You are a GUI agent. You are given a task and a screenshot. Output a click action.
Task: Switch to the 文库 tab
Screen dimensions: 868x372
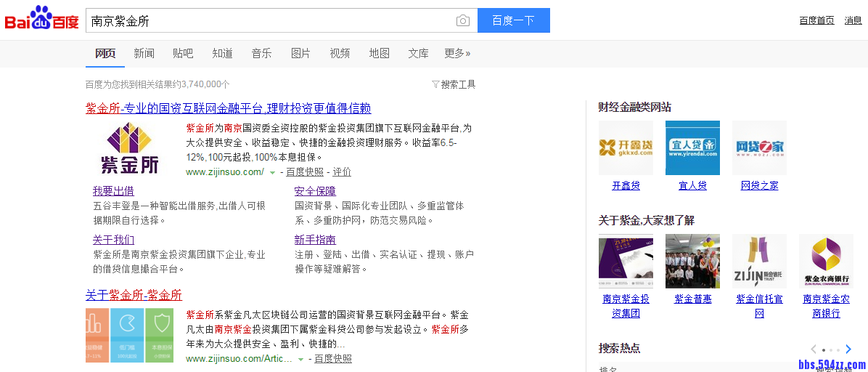pos(419,53)
